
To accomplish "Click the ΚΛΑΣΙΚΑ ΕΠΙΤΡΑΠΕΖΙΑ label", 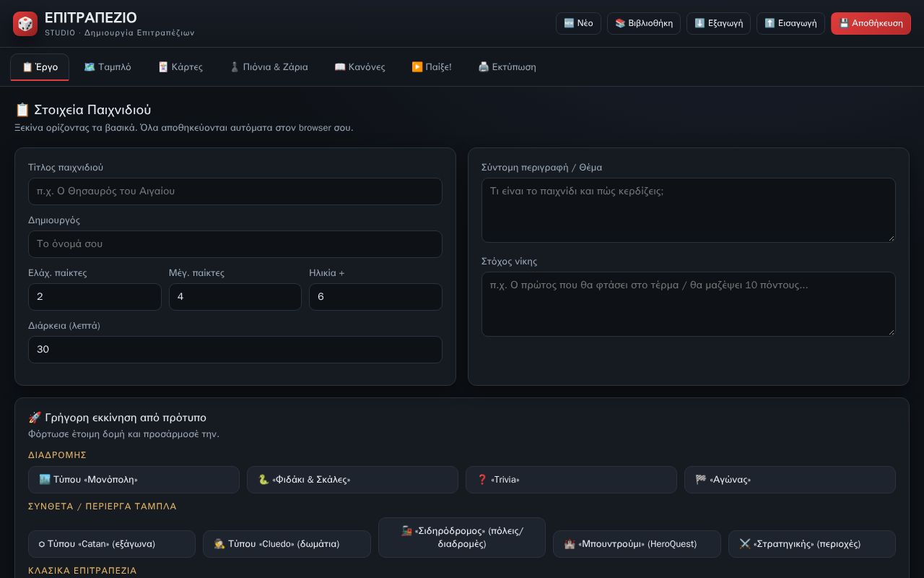I will [82, 571].
